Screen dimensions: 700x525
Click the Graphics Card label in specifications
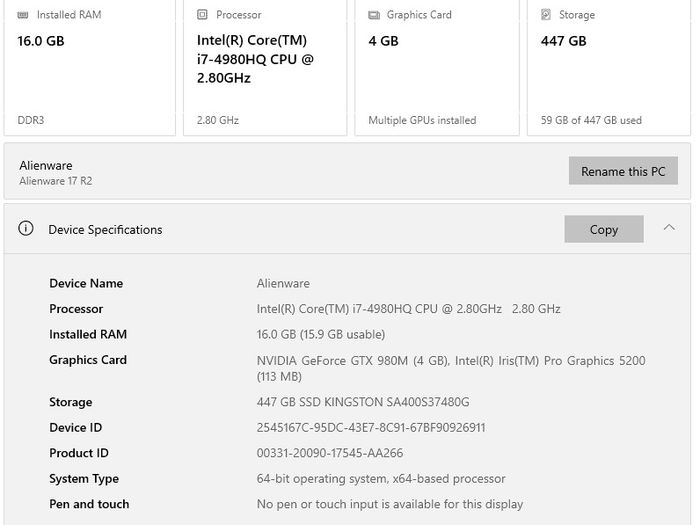pyautogui.click(x=88, y=360)
